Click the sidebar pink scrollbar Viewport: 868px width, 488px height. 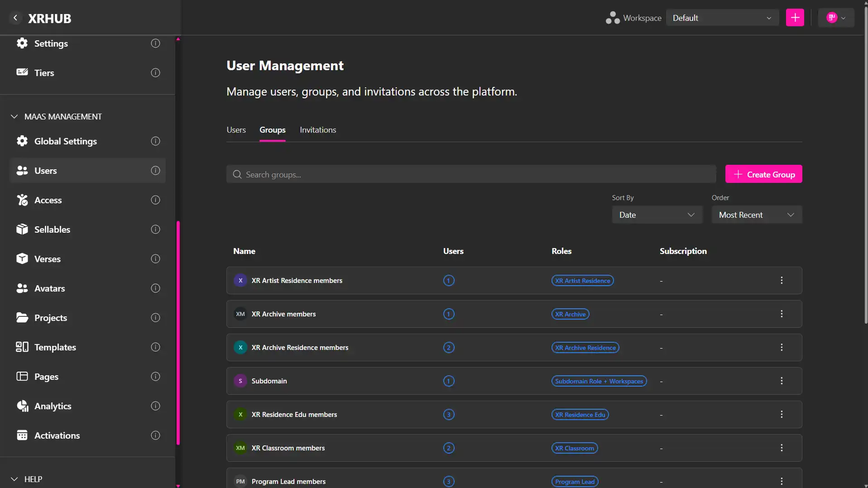point(178,333)
